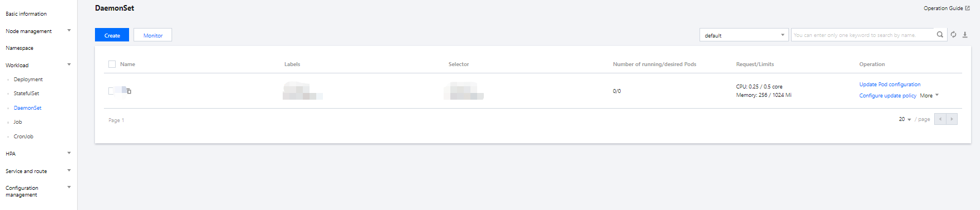
Task: Click the blue Create button
Action: [x=112, y=35]
